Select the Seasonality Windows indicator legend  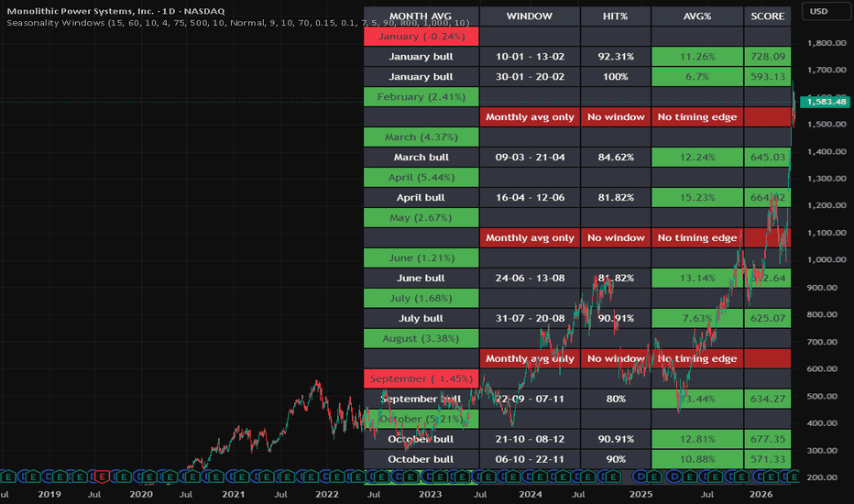tap(238, 23)
